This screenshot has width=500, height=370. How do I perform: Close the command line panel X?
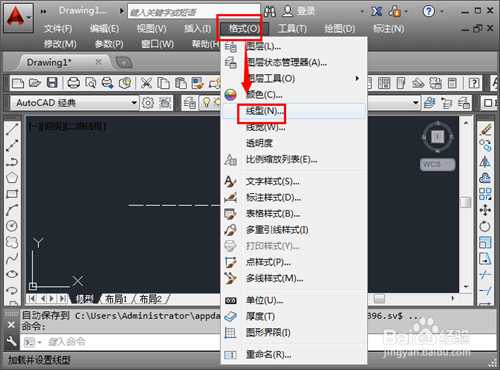pos(11,324)
